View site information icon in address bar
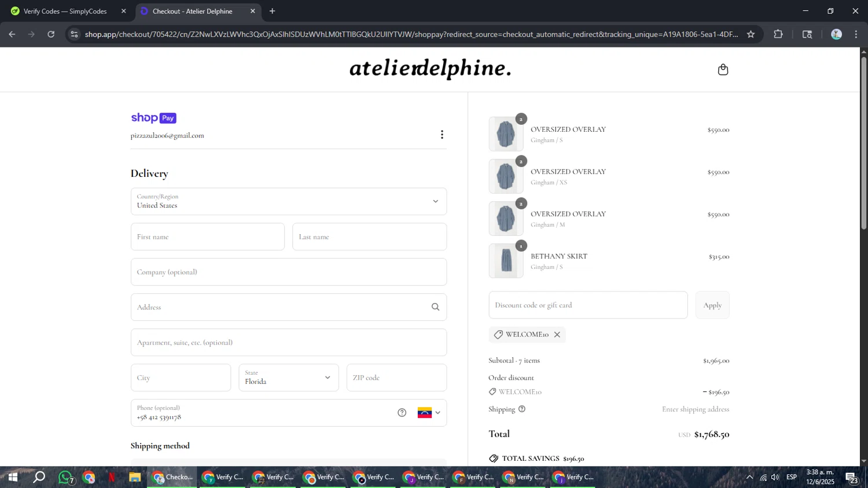The image size is (868, 488). (x=74, y=34)
